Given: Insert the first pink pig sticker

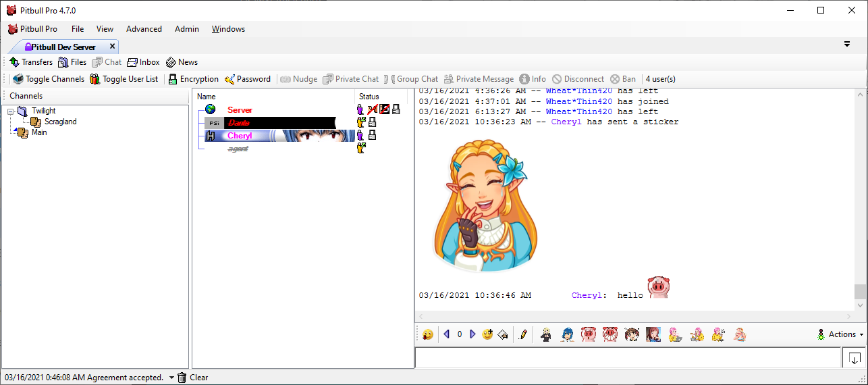Looking at the screenshot, I should pos(589,334).
